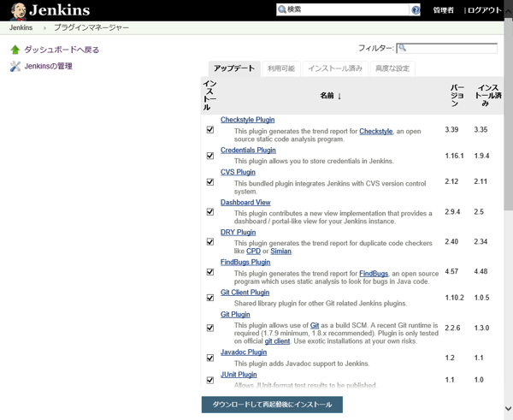Image resolution: width=513 pixels, height=420 pixels.
Task: Follow the FindBugs link in the description
Action: click(374, 274)
